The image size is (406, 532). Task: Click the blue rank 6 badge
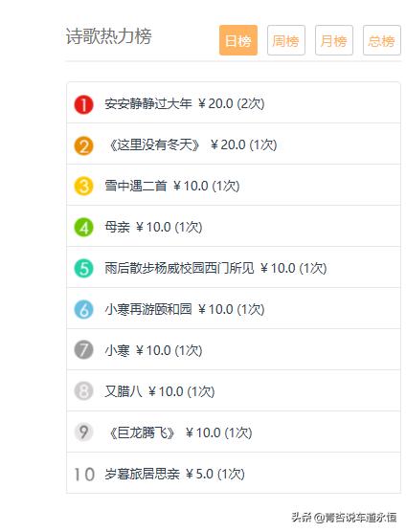[83, 309]
